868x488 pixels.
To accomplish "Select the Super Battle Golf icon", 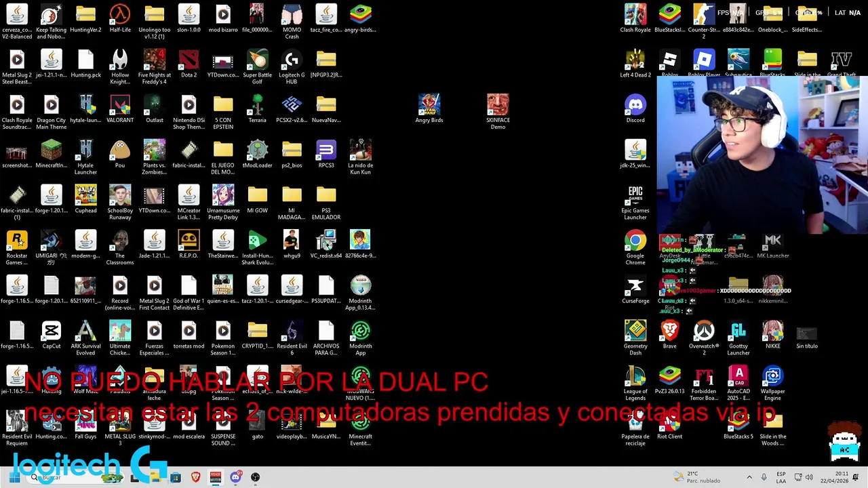I will click(258, 67).
